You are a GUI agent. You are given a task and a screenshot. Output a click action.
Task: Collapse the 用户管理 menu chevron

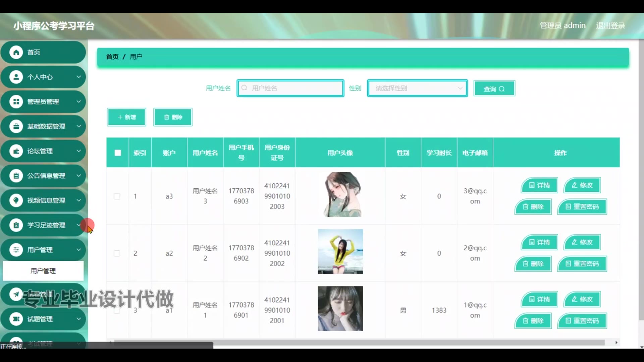(x=78, y=250)
